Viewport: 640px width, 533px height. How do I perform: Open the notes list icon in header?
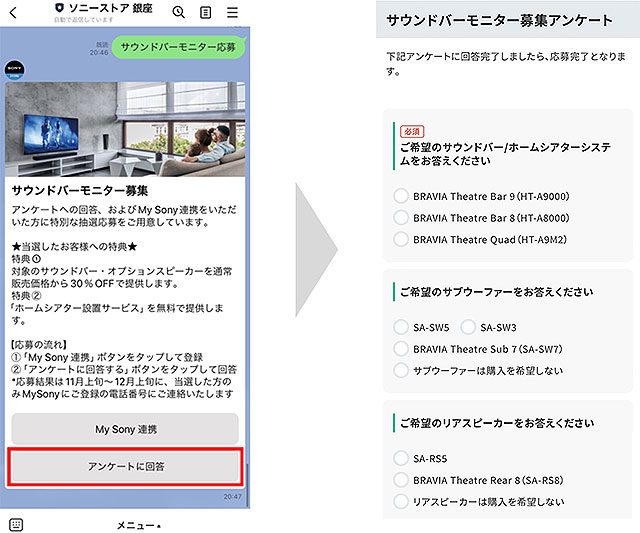(x=205, y=12)
